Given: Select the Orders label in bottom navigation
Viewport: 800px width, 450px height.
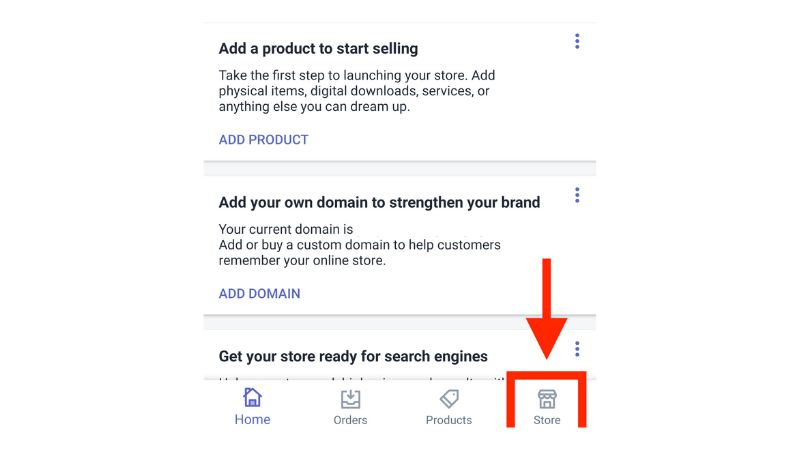Looking at the screenshot, I should click(x=351, y=420).
